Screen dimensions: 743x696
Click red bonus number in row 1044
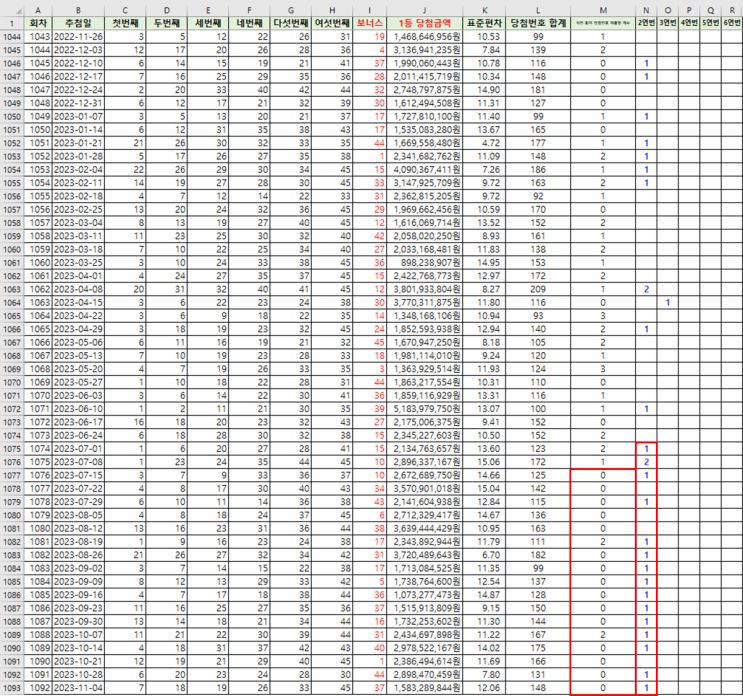pyautogui.click(x=370, y=36)
